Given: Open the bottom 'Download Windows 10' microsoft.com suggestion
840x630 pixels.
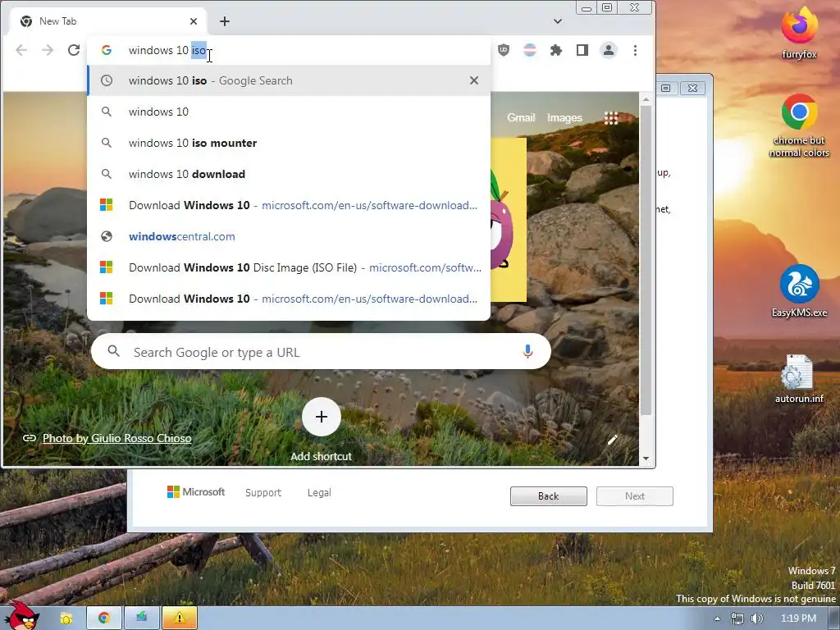Looking at the screenshot, I should pyautogui.click(x=289, y=299).
